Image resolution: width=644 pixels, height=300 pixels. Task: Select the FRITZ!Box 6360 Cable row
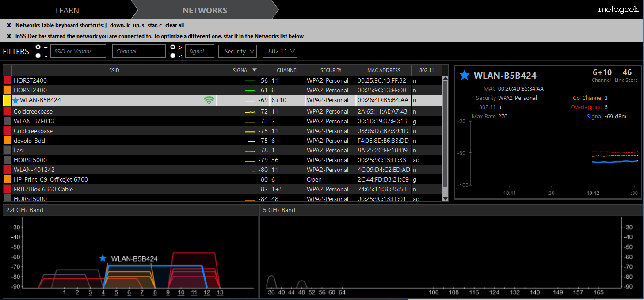point(222,189)
